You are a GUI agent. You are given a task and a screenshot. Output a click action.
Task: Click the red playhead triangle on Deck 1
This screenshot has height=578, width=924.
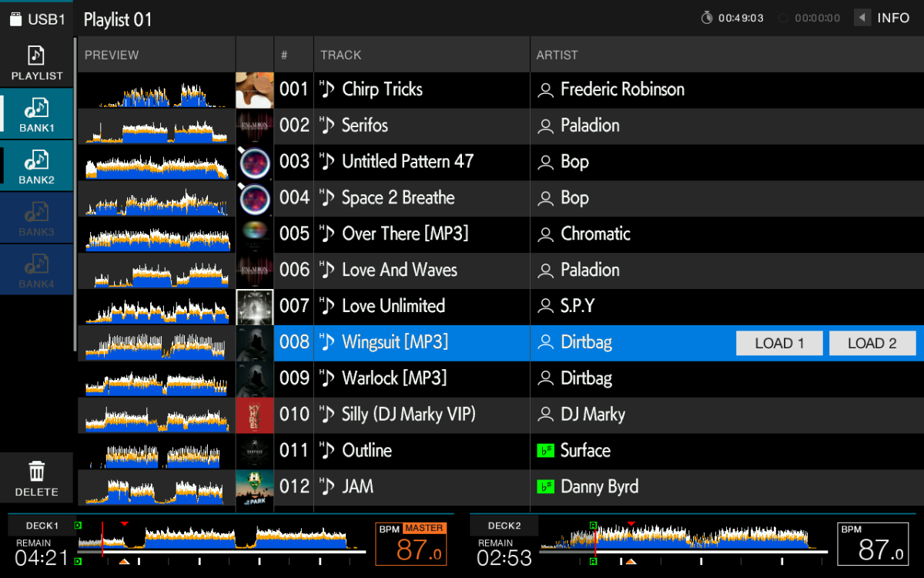click(124, 524)
